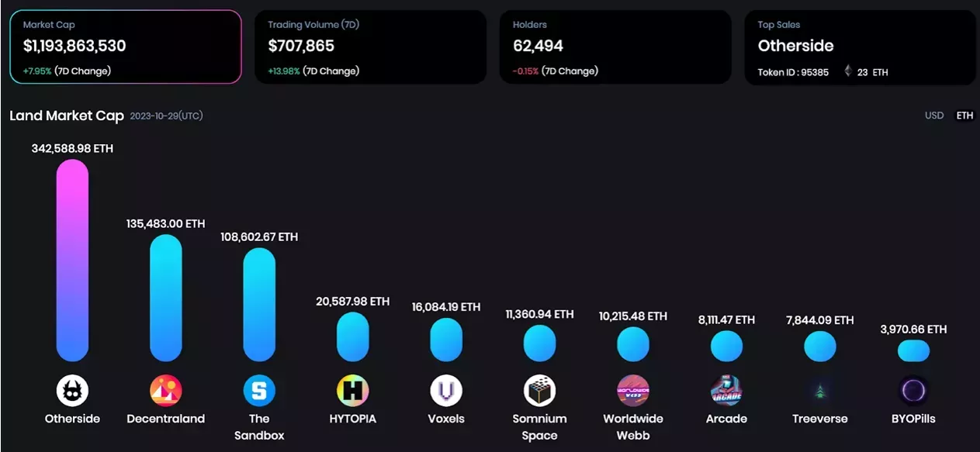Select the Decentraland logo icon
The image size is (980, 452).
tap(166, 390)
